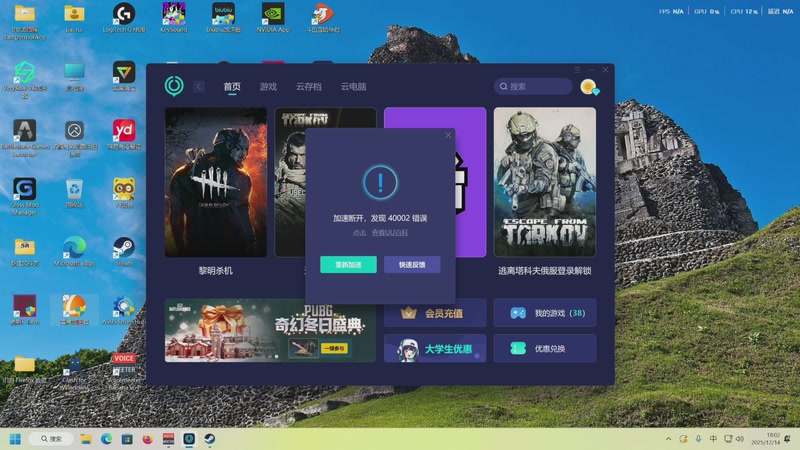Open the ASUS DriverHub desktop icon

click(123, 310)
